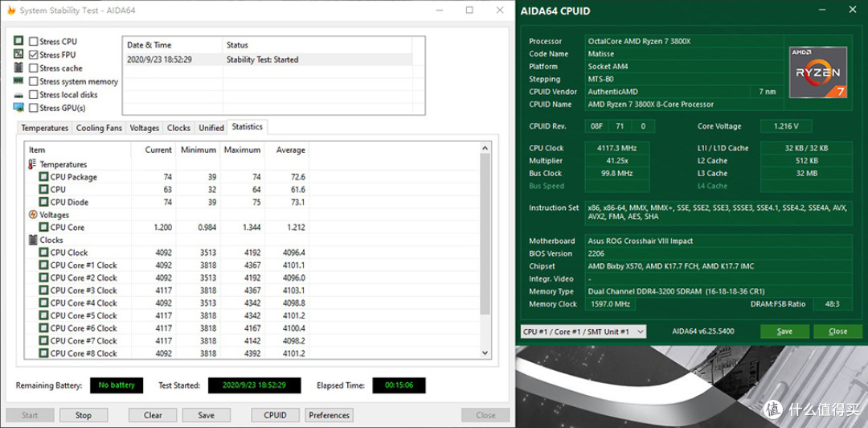Select the Statistics tab

pos(248,127)
